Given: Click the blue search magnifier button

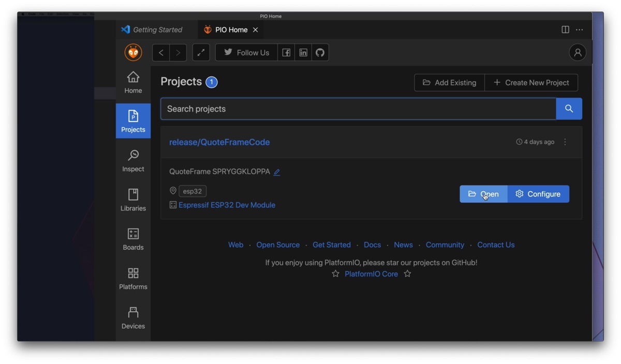Looking at the screenshot, I should 569,109.
